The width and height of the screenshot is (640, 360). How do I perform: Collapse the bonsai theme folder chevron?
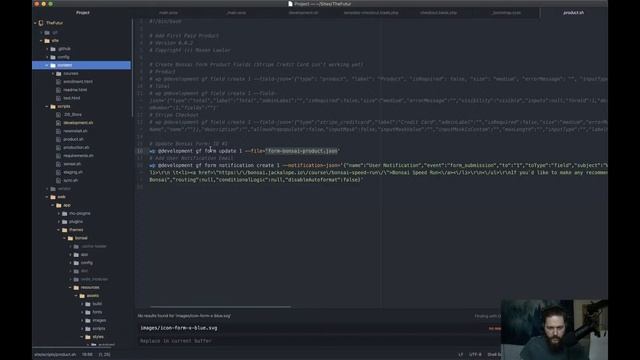(x=64, y=238)
